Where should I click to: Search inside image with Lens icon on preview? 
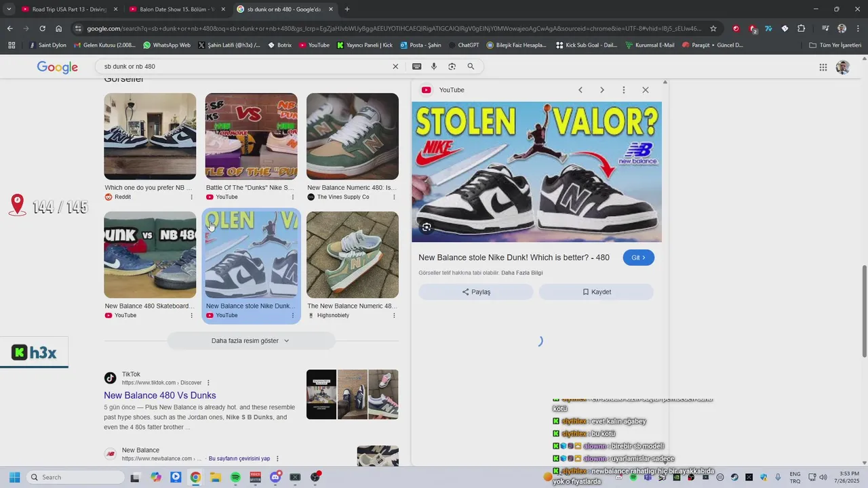[x=427, y=227]
